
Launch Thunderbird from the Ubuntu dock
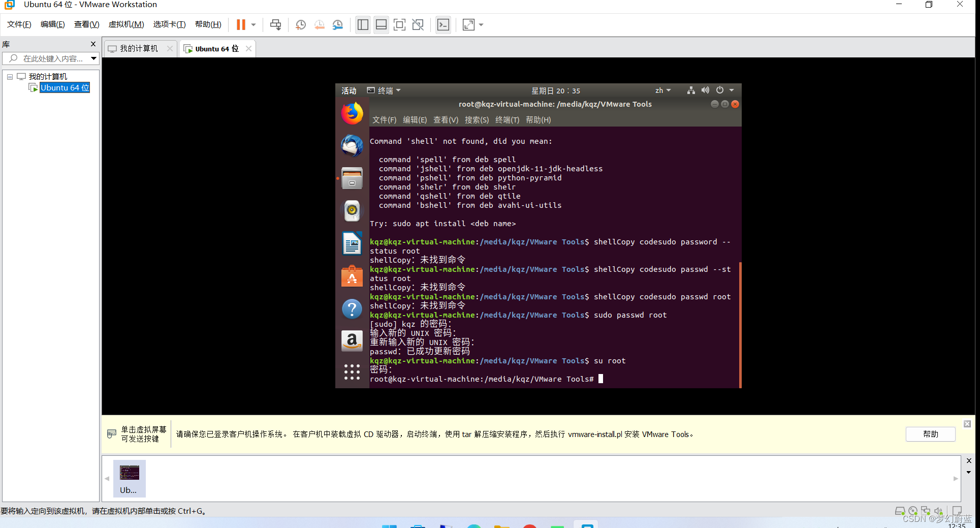click(352, 146)
